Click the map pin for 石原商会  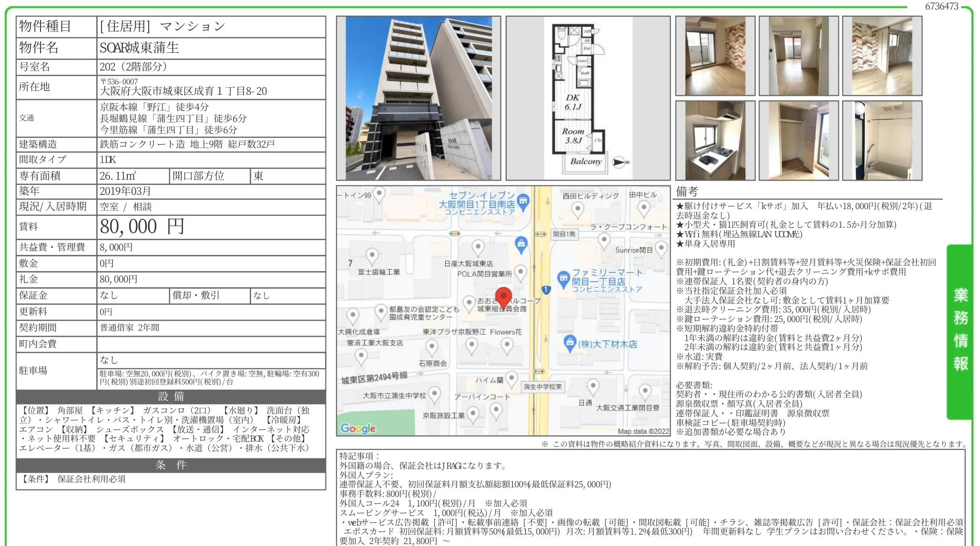pyautogui.click(x=432, y=348)
